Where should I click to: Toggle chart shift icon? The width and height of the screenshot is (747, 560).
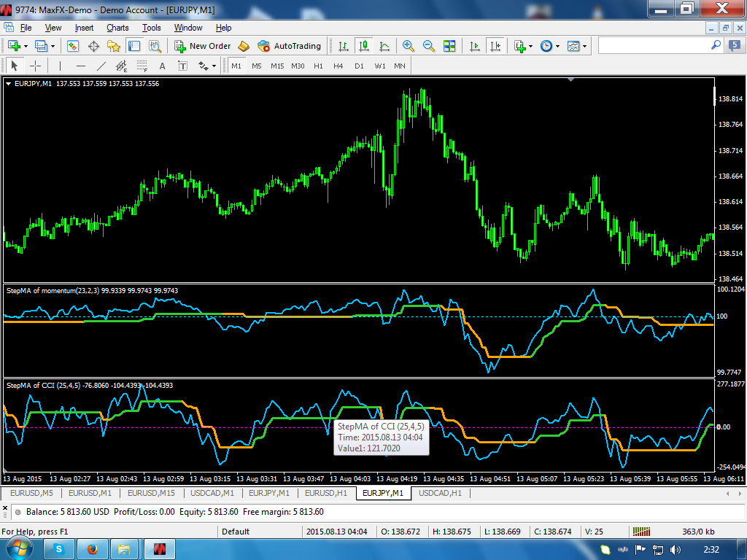point(495,46)
